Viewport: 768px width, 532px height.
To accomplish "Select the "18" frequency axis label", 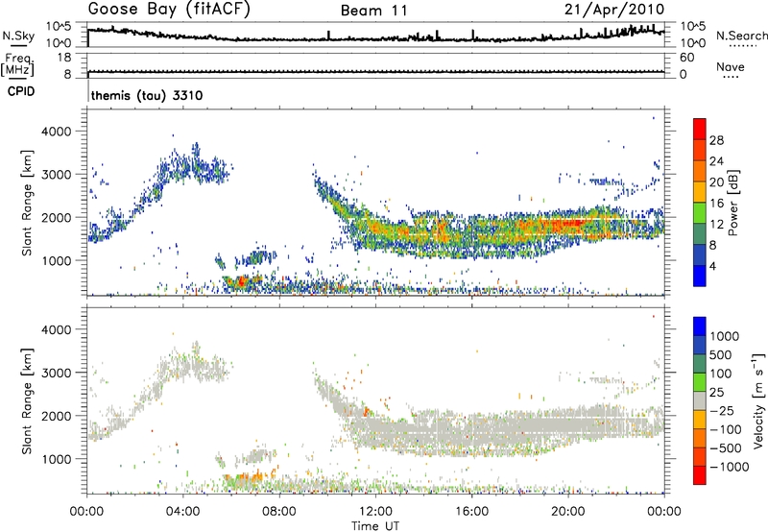I will 64,58.
